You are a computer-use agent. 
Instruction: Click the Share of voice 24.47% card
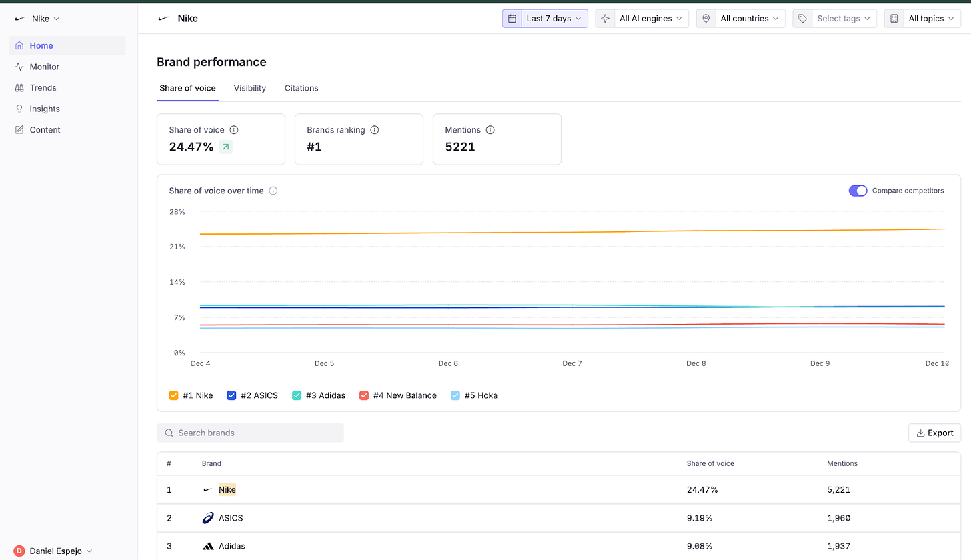tap(221, 139)
